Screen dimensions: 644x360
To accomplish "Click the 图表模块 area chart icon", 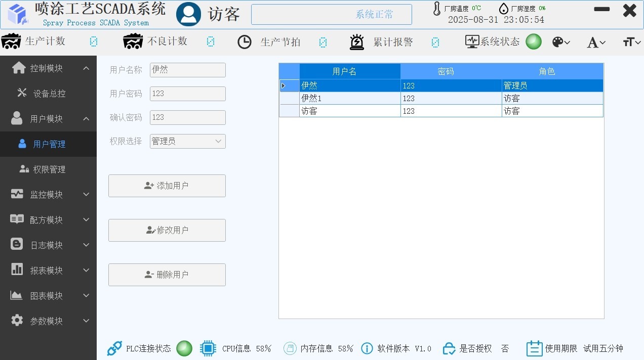I will (x=17, y=295).
